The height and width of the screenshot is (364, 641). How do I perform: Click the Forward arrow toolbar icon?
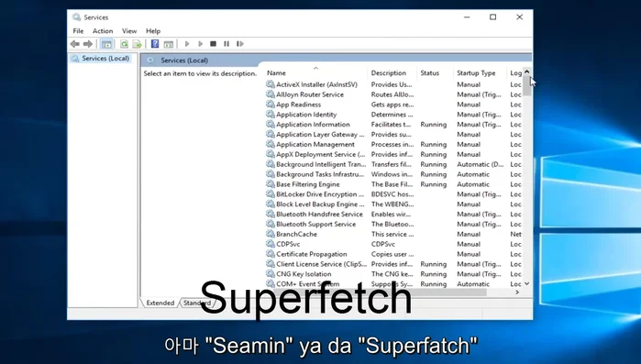tap(88, 44)
